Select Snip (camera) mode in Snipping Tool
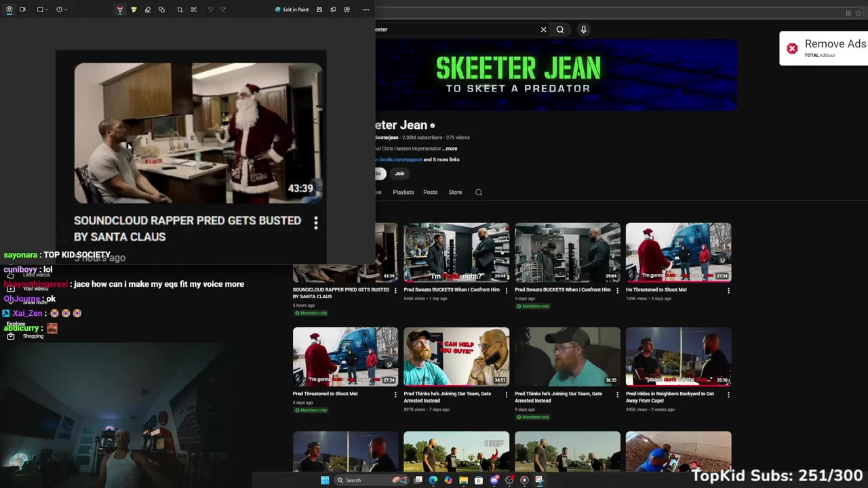Viewport: 868px width, 488px height. tap(9, 9)
